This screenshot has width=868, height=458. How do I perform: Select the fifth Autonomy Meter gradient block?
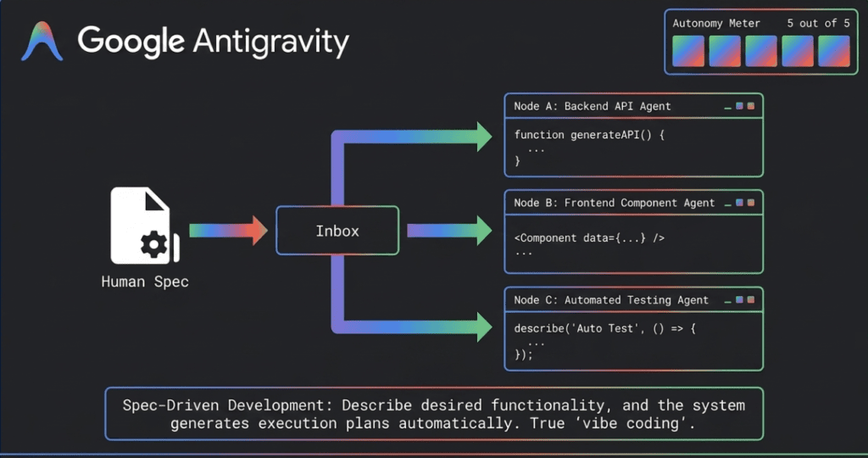click(834, 51)
